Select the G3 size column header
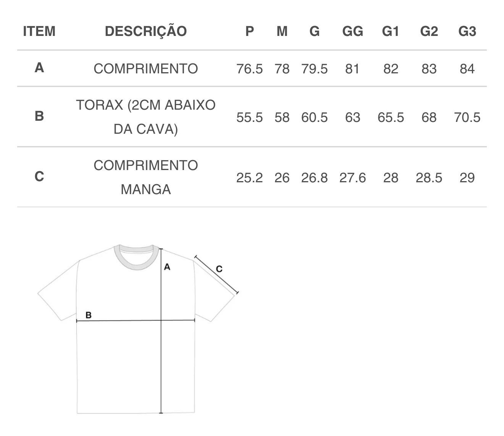Image resolution: width=504 pixels, height=436 pixels. 467,31
